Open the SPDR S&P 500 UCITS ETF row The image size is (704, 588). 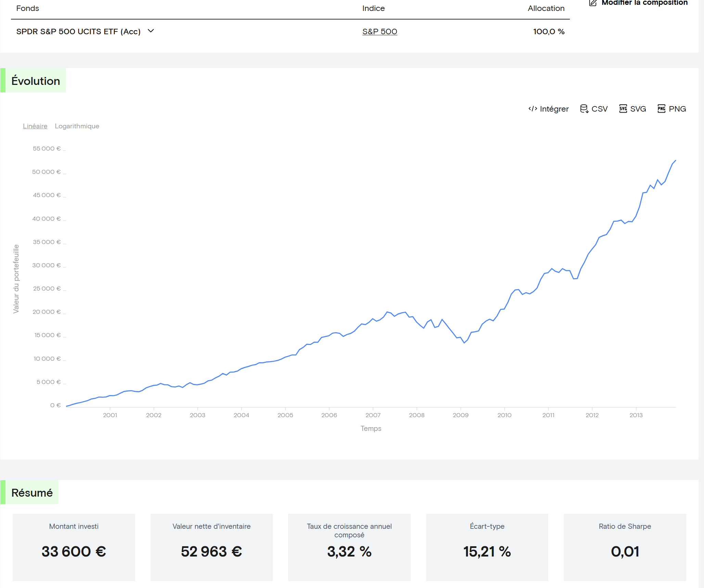click(78, 31)
